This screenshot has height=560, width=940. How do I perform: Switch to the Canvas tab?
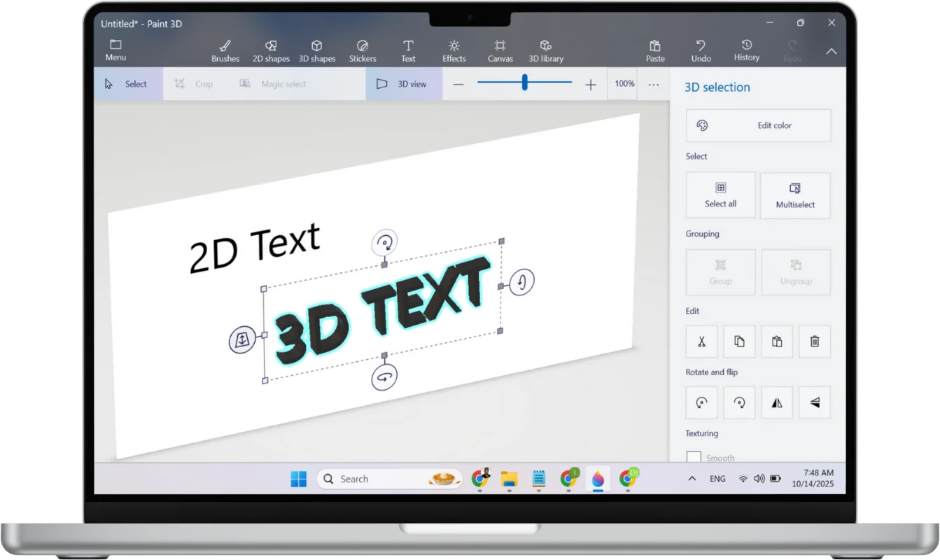coord(500,49)
